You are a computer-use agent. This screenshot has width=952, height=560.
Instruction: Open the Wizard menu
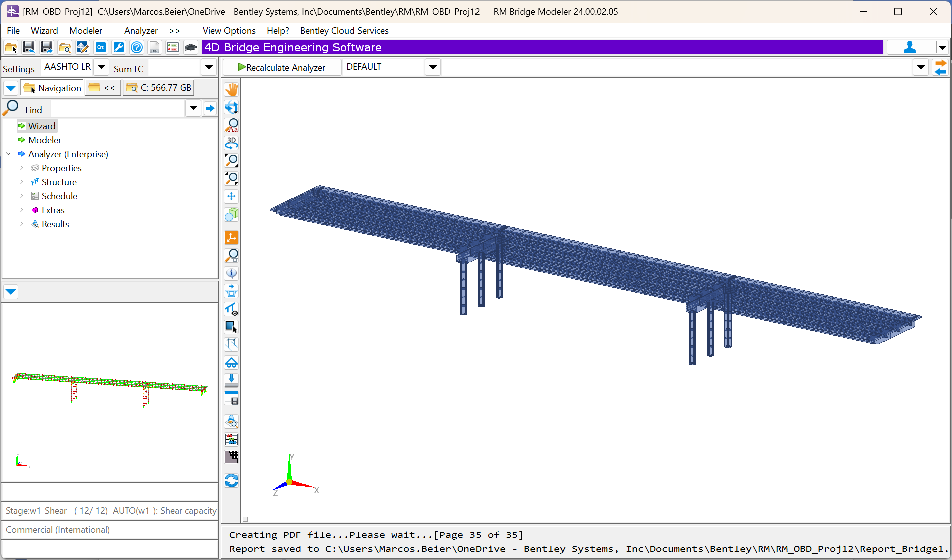click(x=44, y=31)
